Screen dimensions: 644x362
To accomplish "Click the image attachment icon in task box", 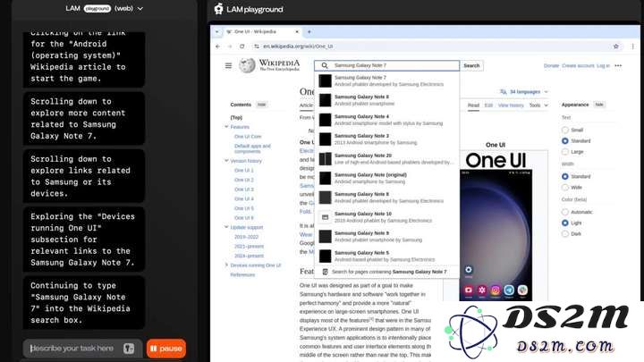I will point(129,349).
